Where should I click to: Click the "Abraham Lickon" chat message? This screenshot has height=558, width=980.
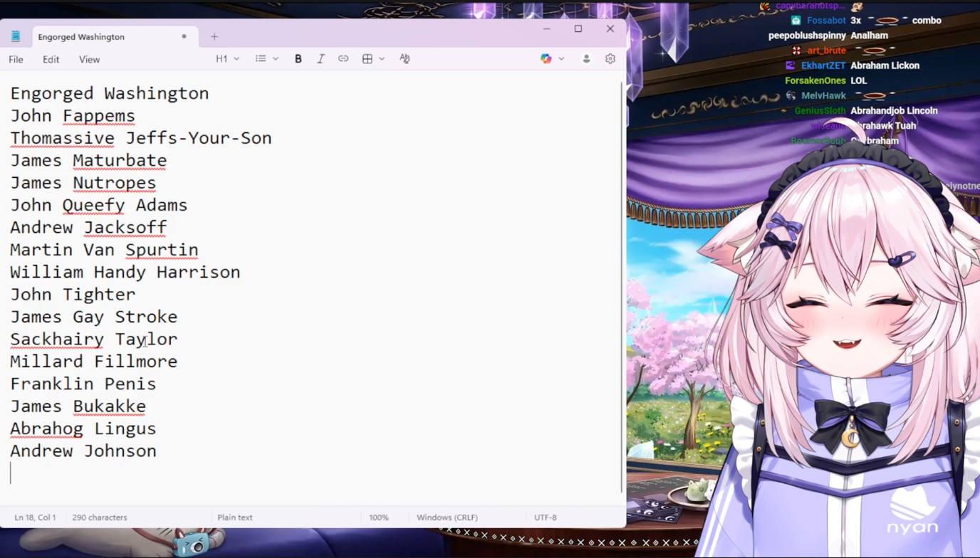tap(885, 65)
